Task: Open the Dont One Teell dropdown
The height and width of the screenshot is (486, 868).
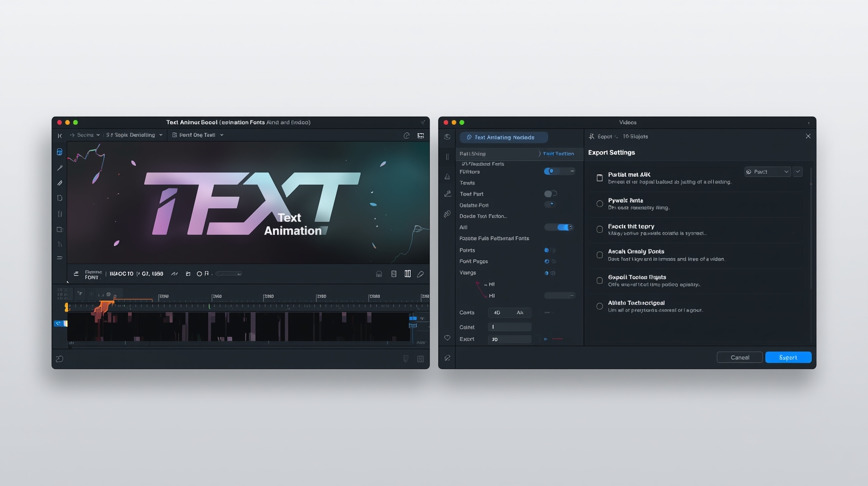Action: pos(197,135)
